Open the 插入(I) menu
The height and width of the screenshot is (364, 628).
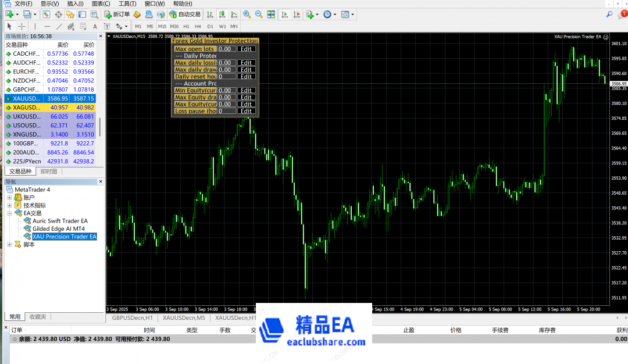click(75, 3)
